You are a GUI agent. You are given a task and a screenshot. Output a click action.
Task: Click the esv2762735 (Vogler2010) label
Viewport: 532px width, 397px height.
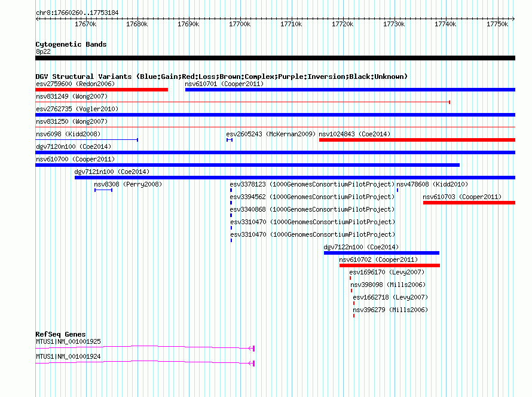pos(77,109)
